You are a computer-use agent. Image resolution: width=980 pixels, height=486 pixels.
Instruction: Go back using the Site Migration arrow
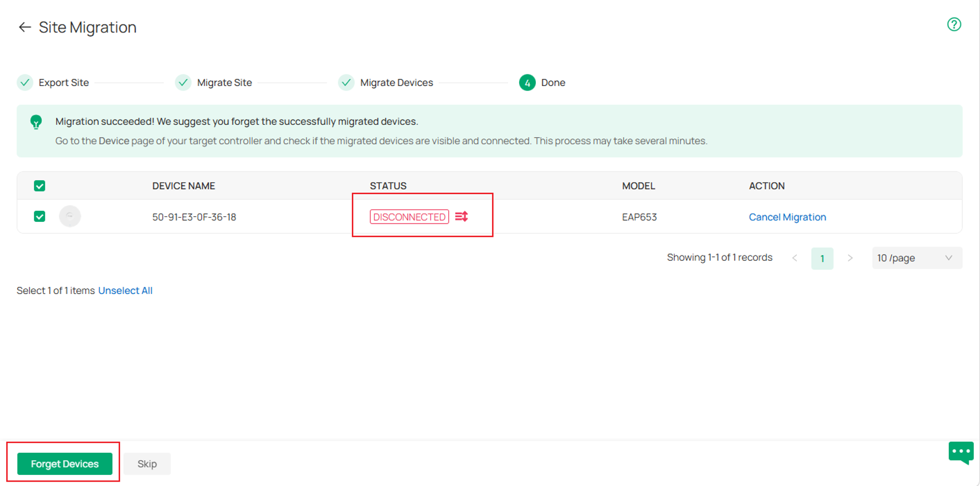click(24, 27)
